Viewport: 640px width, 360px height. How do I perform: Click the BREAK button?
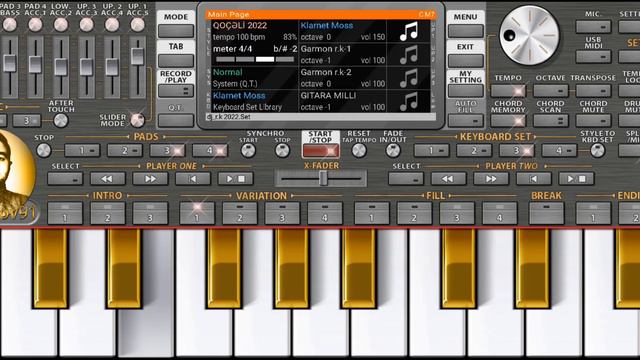coord(546,213)
